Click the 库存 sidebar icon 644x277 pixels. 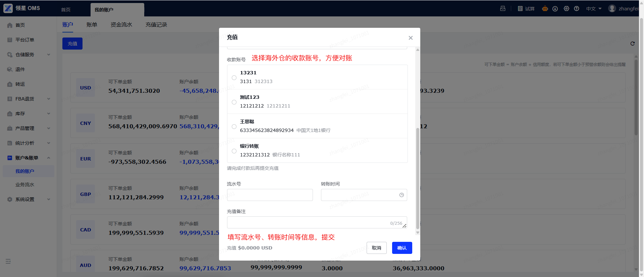coord(10,114)
